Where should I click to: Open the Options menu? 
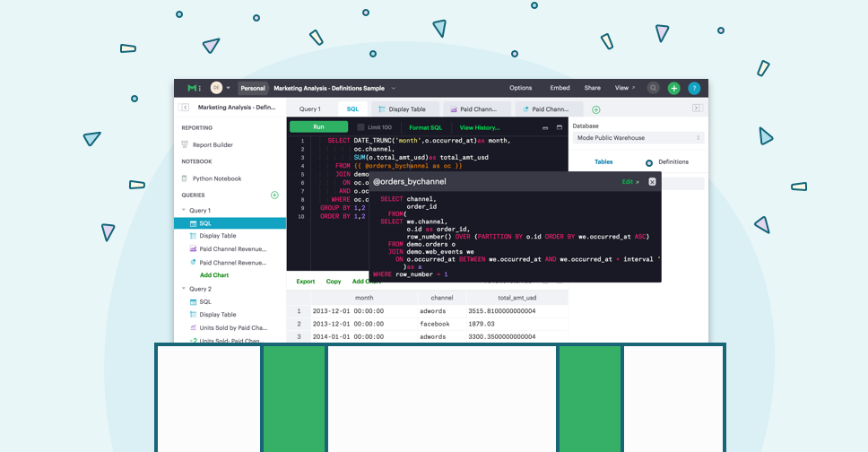tap(520, 88)
